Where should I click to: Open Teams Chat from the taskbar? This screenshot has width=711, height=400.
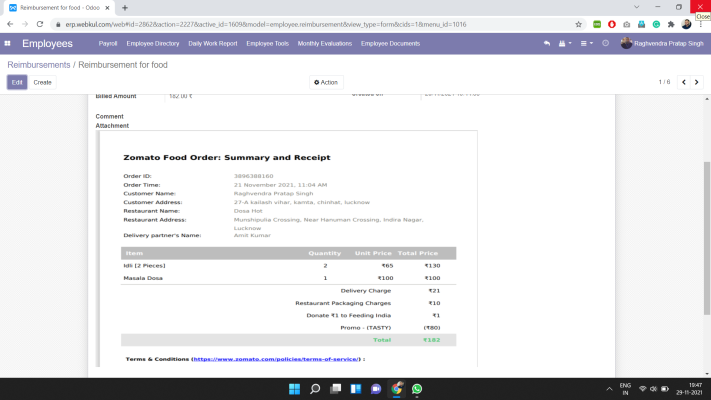(x=376, y=389)
